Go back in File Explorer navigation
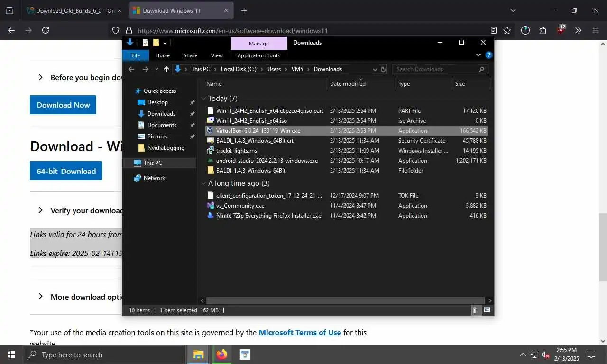The width and height of the screenshot is (607, 364). point(131,69)
